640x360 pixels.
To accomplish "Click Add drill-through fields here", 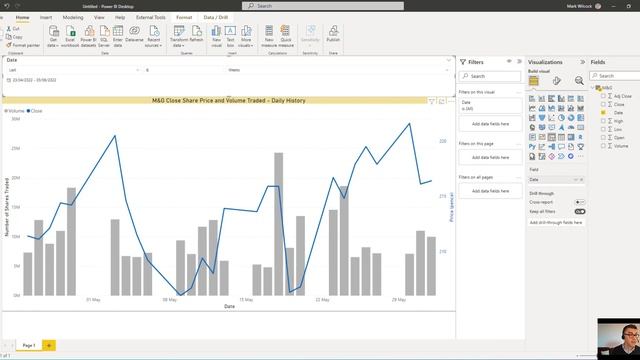I will click(x=556, y=222).
